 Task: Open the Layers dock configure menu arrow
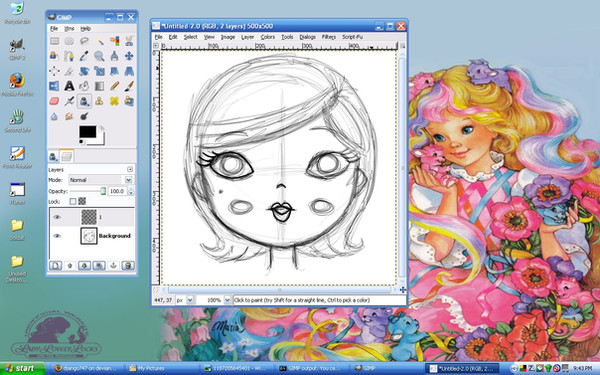coord(130,169)
